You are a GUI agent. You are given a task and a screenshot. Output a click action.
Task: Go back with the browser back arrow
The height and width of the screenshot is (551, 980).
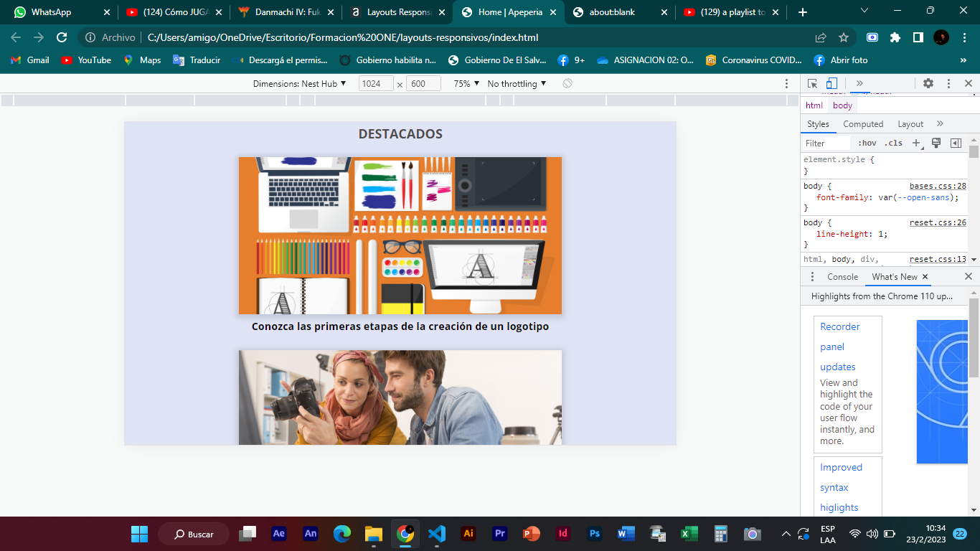click(x=16, y=37)
